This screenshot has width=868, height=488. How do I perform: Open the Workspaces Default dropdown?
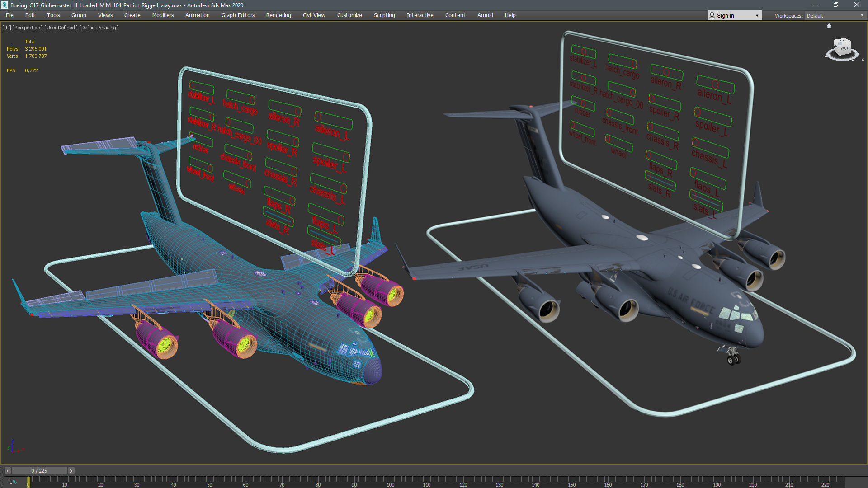pos(835,15)
